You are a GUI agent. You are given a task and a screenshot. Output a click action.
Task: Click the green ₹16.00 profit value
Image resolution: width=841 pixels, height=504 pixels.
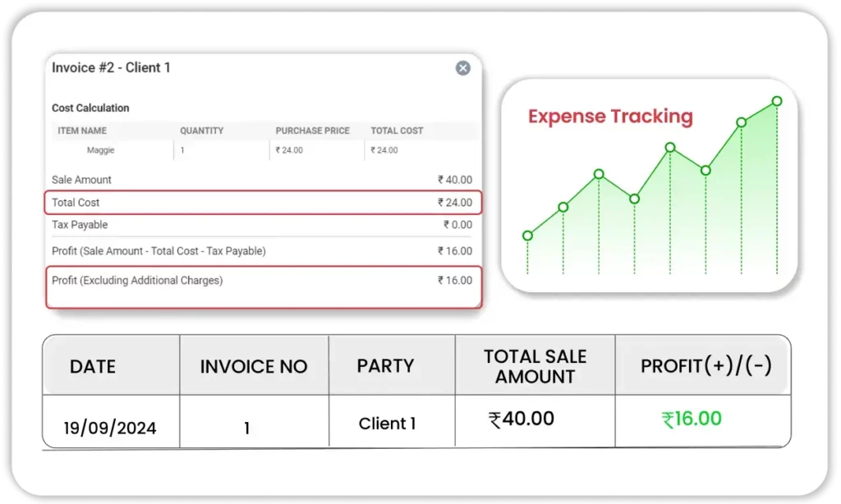click(692, 419)
